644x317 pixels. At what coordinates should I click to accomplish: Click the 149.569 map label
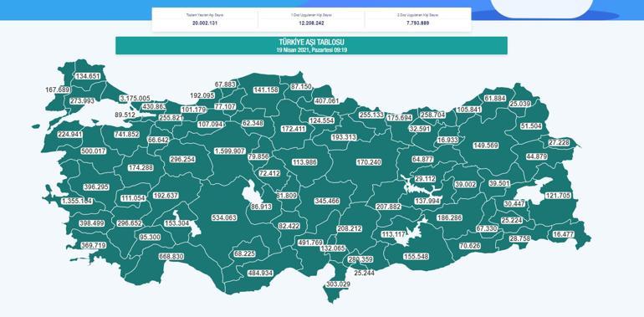486,145
